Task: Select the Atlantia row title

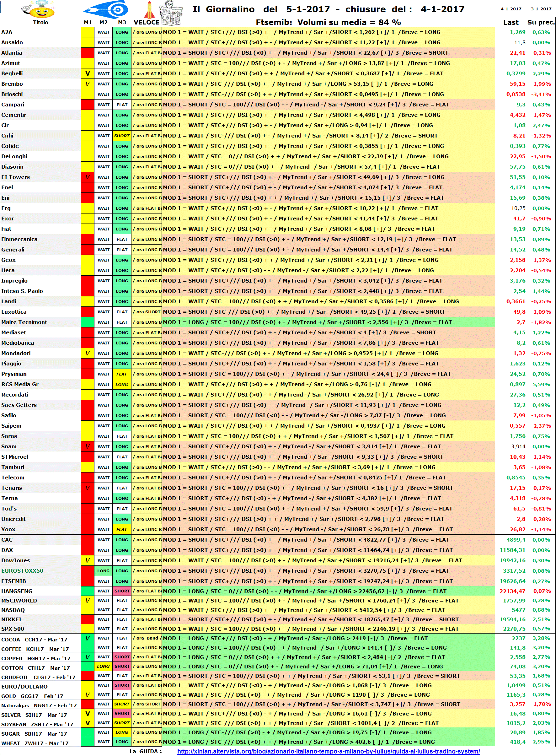Action: (12, 53)
